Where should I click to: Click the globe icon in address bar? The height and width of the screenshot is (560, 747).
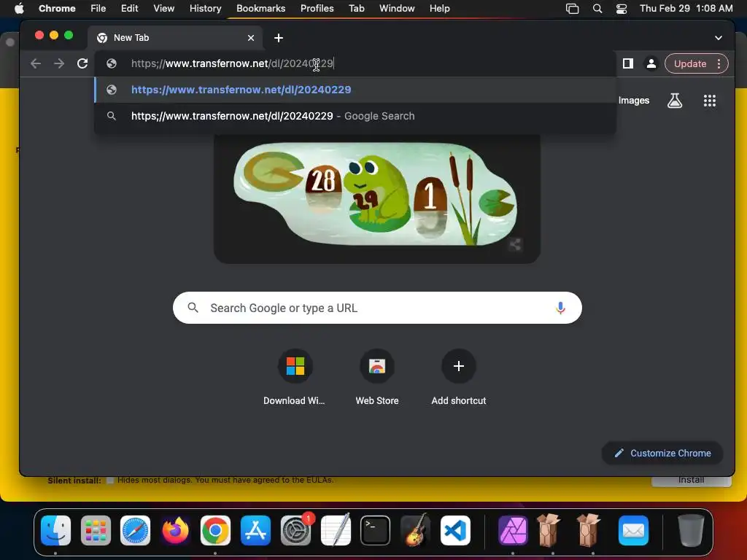[112, 63]
